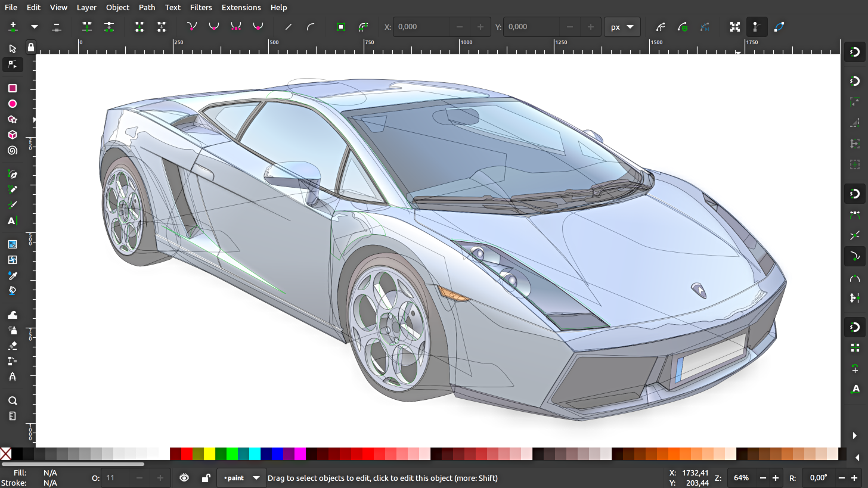Select the Calligraphy tool

point(13,205)
